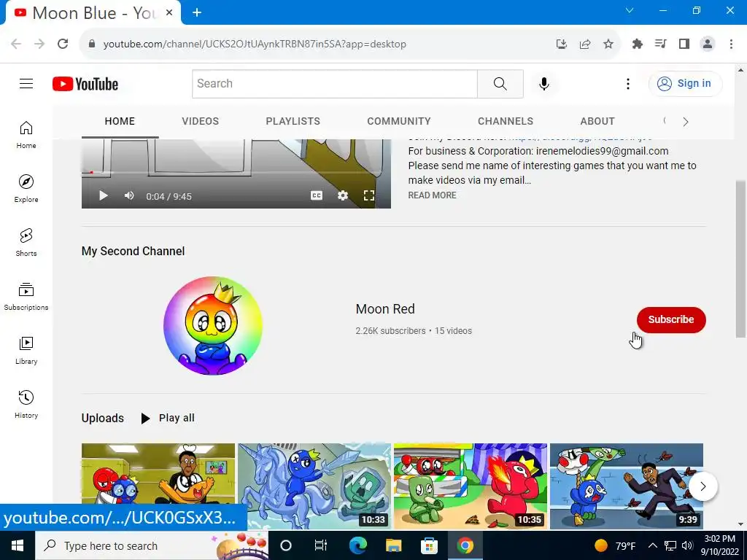Click the search magnifier button

coord(500,84)
